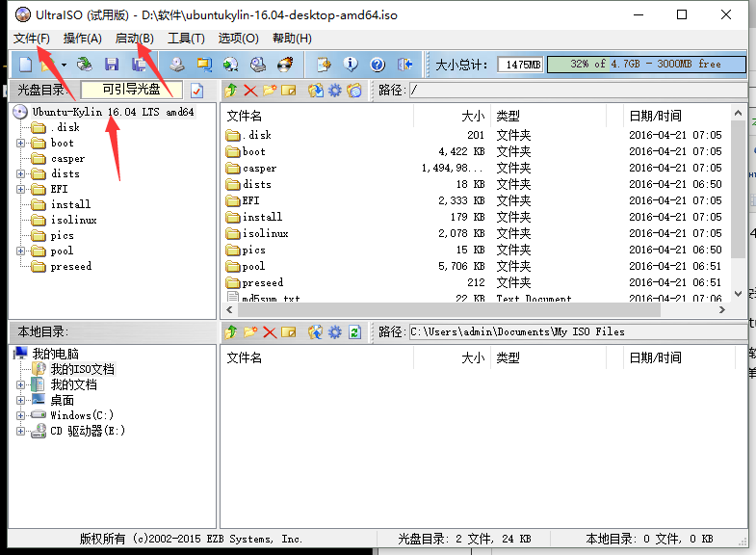Open the dropdown arrow beside Open icon

coord(64,65)
